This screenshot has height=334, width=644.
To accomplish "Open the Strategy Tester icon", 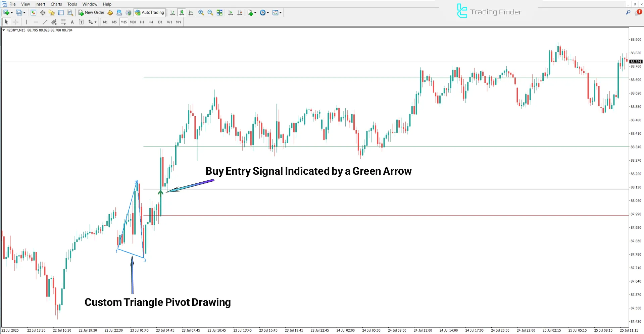I will tap(70, 12).
